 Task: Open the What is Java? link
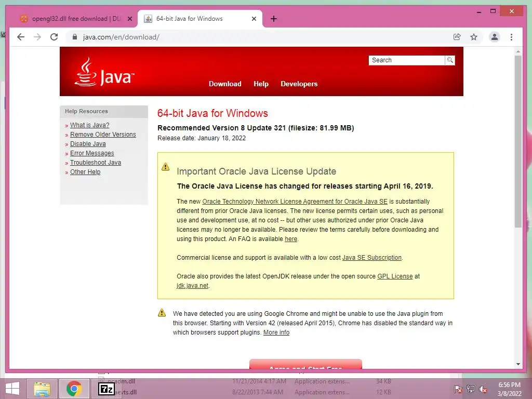tap(89, 125)
